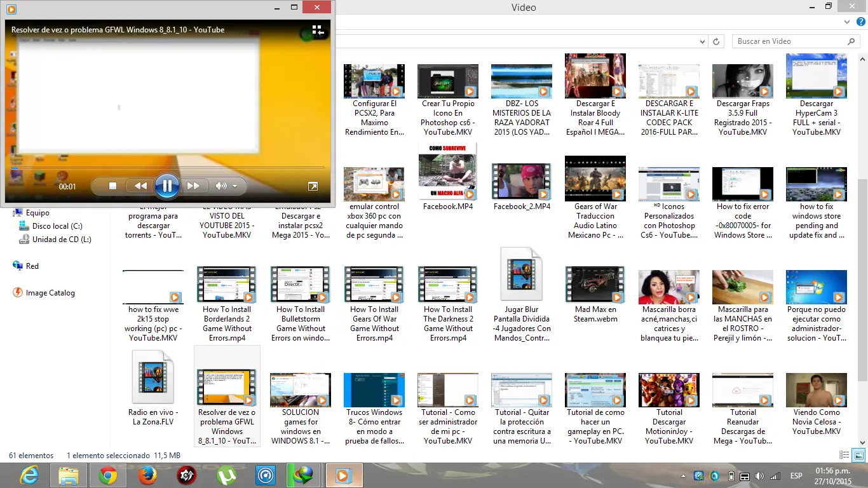Select Tutorial Descargar MotioninJoy video

(x=669, y=409)
